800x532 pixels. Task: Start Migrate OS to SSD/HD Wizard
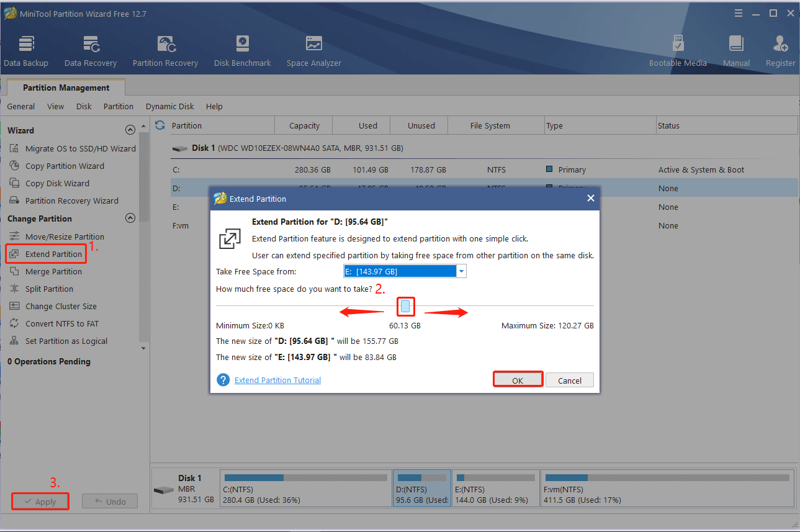coord(73,148)
